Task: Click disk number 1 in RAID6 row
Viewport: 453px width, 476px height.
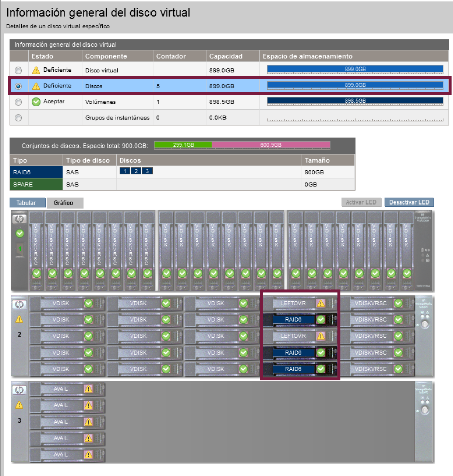Action: click(125, 171)
